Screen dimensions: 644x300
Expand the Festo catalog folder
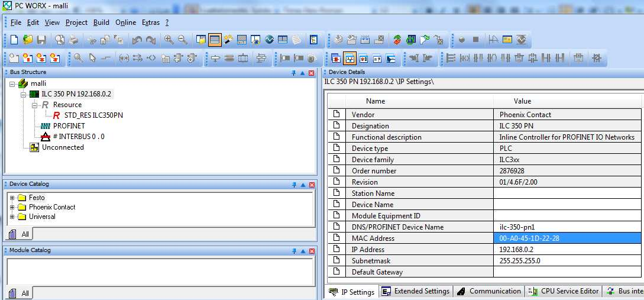pos(12,198)
